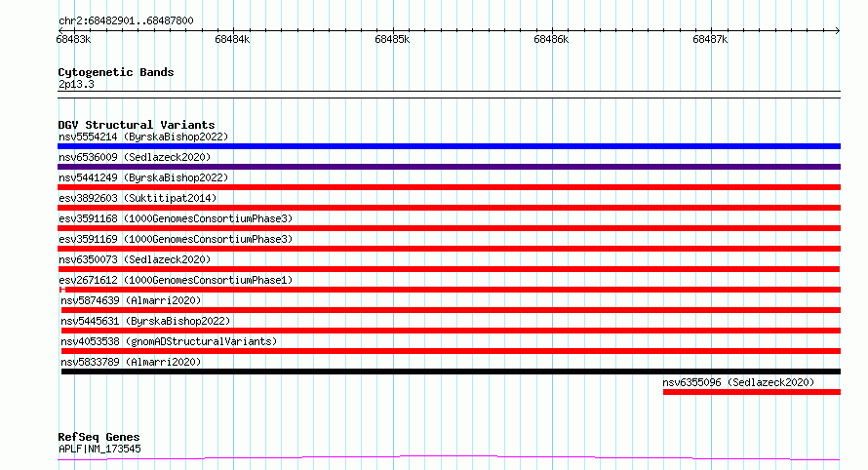This screenshot has width=868, height=470.
Task: Select the purple nsv6536009 variant bar
Action: coord(449,167)
